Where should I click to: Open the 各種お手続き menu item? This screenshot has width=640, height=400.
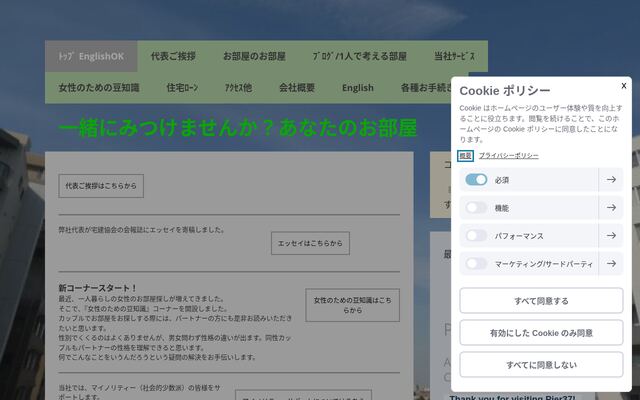pos(426,88)
